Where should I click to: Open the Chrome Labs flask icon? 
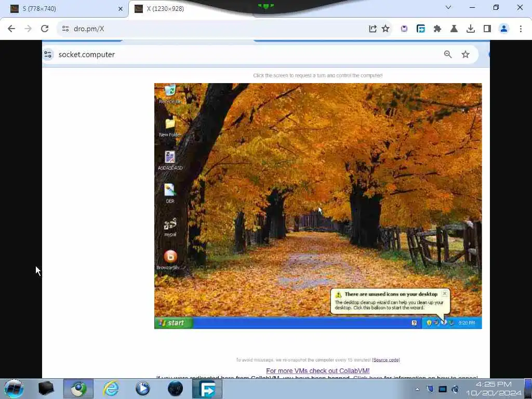tap(454, 29)
